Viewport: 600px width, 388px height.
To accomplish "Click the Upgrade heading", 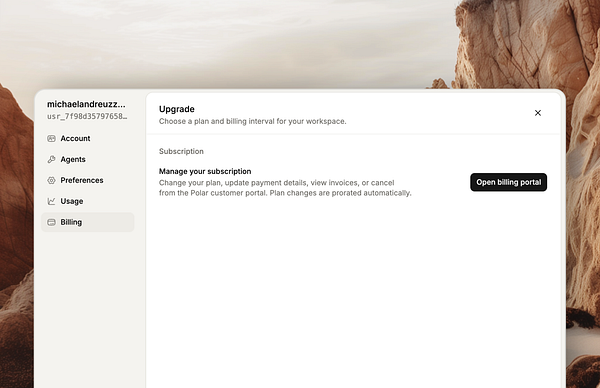I will pos(177,109).
